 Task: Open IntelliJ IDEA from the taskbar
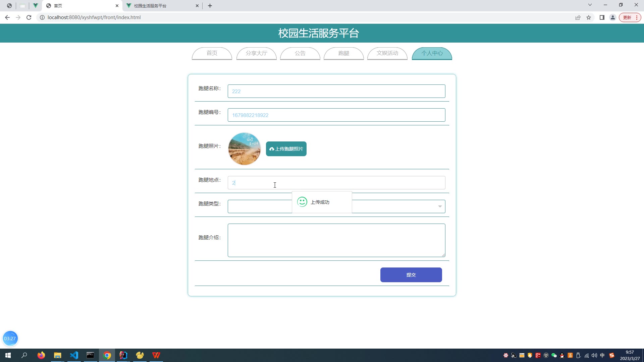(x=123, y=355)
